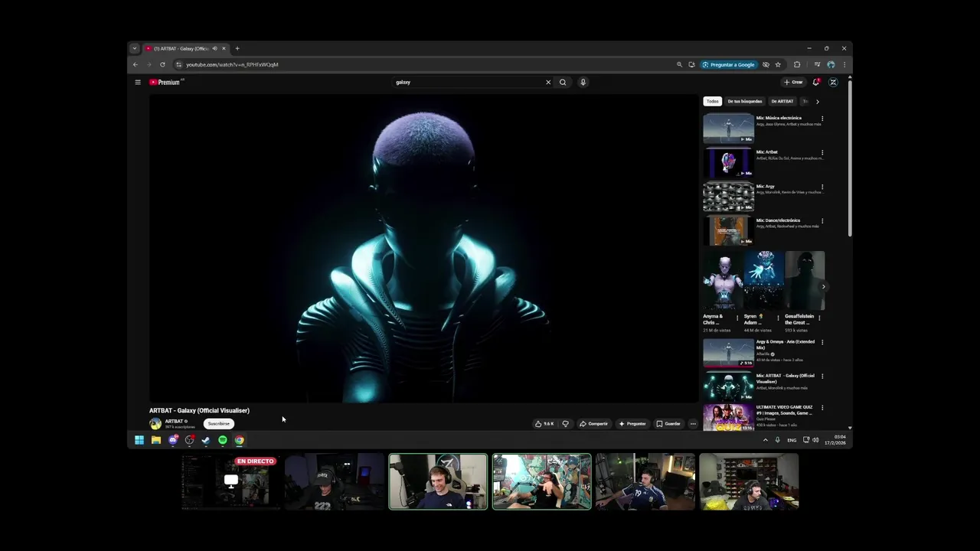The height and width of the screenshot is (551, 980).
Task: Open the Anyma & Chris short
Action: 723,280
